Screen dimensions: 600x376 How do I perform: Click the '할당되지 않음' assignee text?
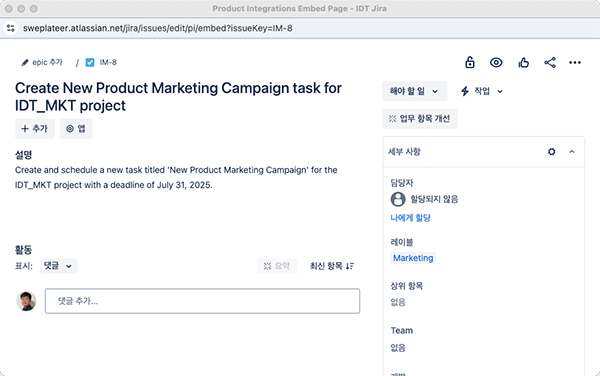pyautogui.click(x=434, y=199)
